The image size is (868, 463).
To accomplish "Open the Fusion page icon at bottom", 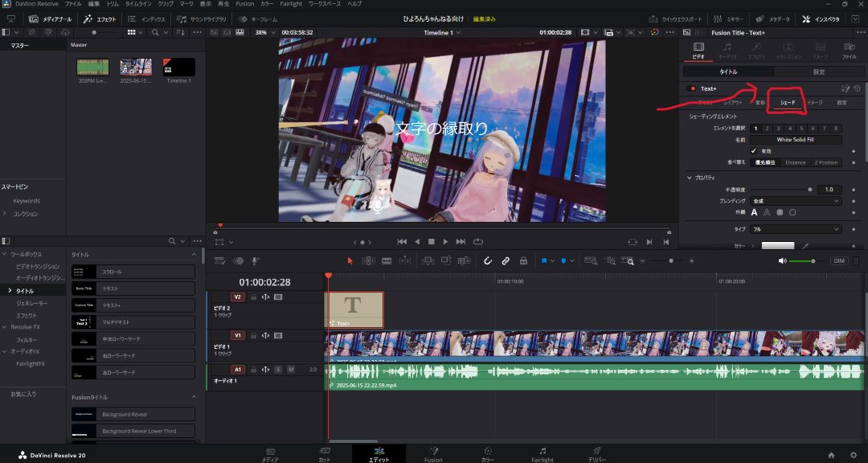I will click(433, 452).
